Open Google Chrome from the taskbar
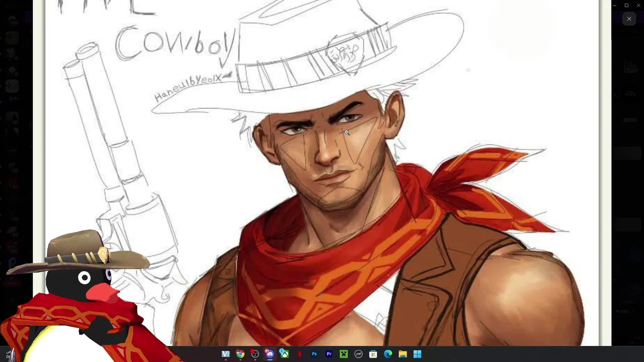The width and height of the screenshot is (644, 362). tap(240, 354)
